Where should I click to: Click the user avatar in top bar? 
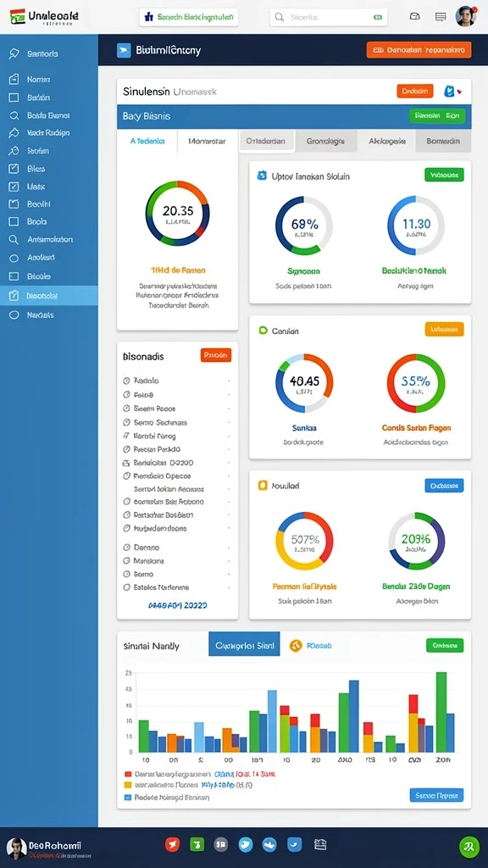click(x=466, y=17)
